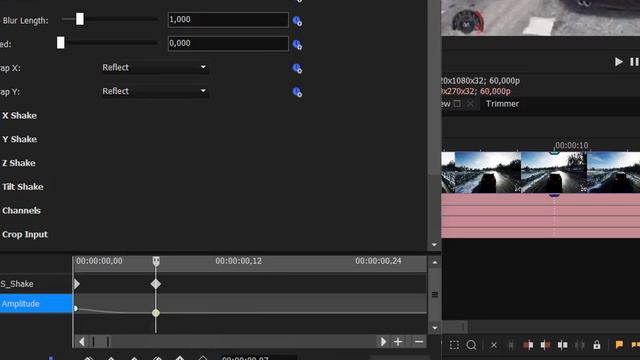
Task: Select the Amplitude curve keyframe point
Action: coord(156,313)
